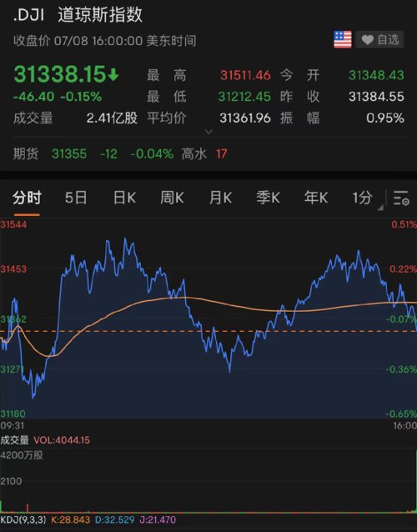The image size is (417, 532).
Task: Expand more quote details chevron
Action: 208,131
